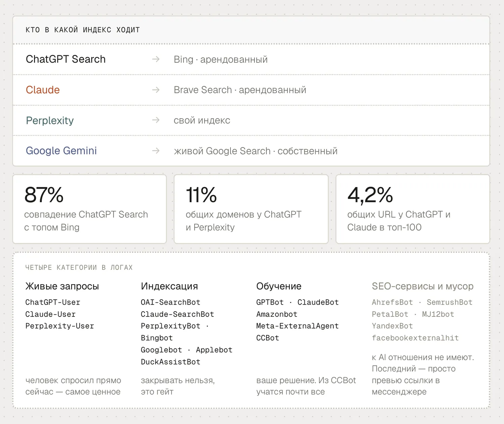504x424 pixels.
Task: Click note 'закрывать нельзя, это гейт'
Action: [178, 386]
